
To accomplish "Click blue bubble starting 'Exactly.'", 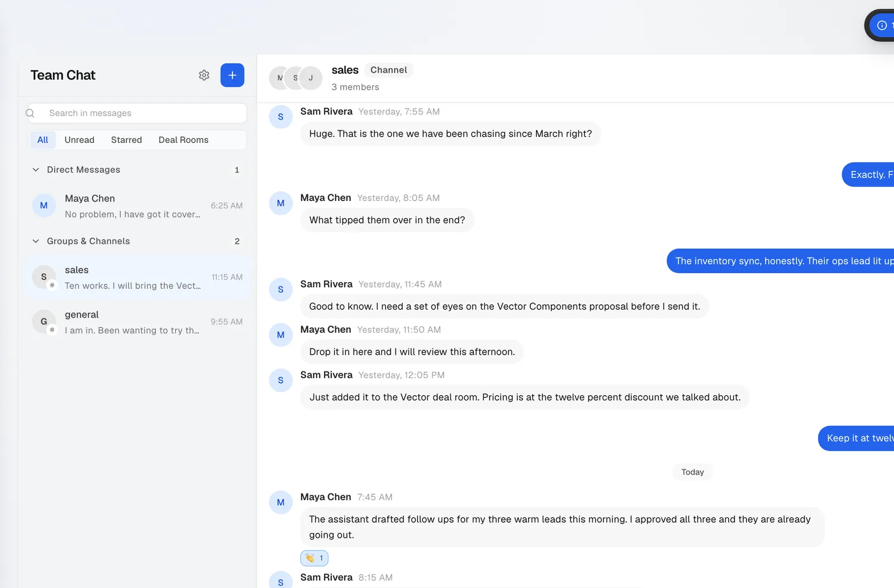I will coord(868,175).
